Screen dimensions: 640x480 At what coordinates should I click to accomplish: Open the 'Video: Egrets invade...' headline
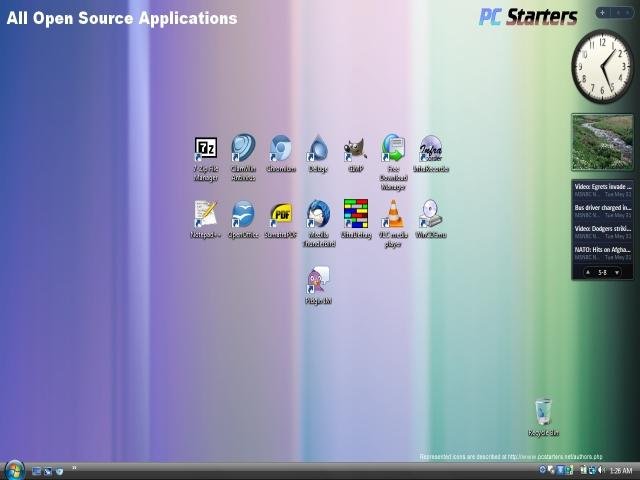(x=603, y=187)
